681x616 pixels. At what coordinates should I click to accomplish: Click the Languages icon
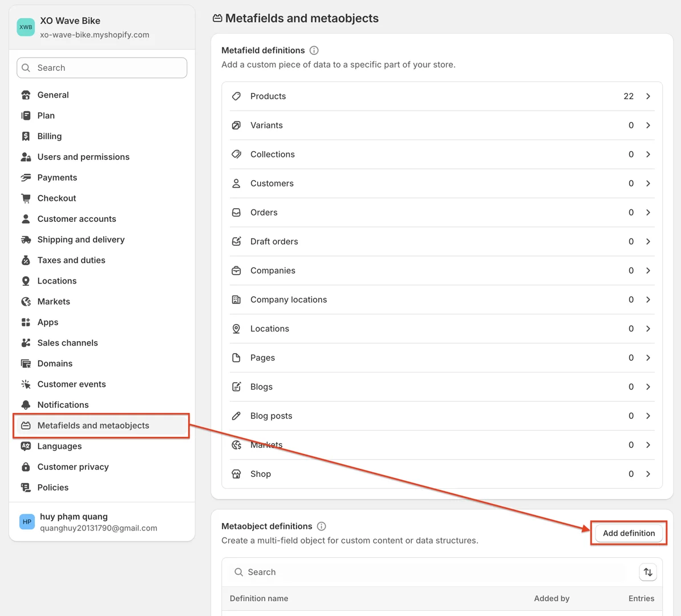point(26,446)
